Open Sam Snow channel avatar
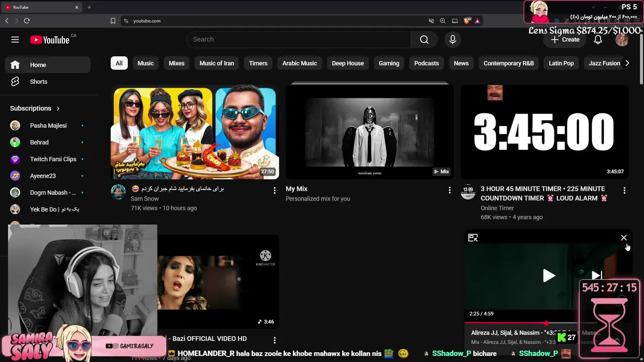Viewport: 644px width, 362px height. pyautogui.click(x=118, y=192)
